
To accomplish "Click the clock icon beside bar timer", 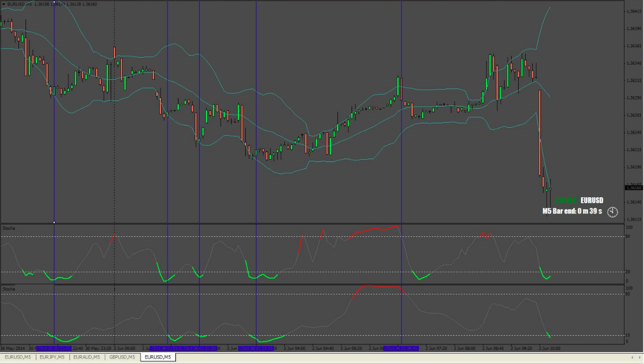I will [x=613, y=211].
